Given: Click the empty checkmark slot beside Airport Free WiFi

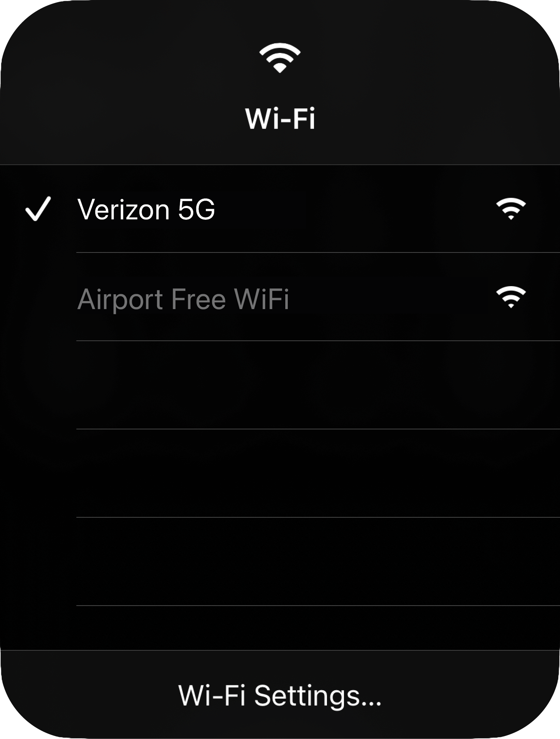Looking at the screenshot, I should [x=38, y=297].
